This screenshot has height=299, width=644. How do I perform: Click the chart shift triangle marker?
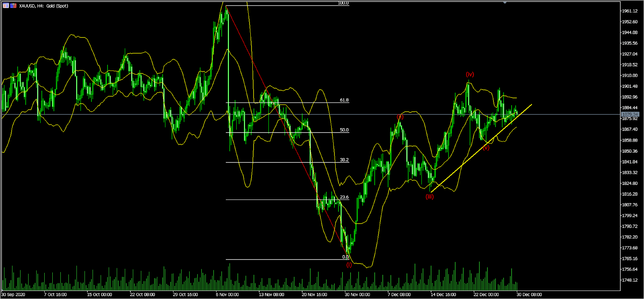pyautogui.click(x=505, y=2)
